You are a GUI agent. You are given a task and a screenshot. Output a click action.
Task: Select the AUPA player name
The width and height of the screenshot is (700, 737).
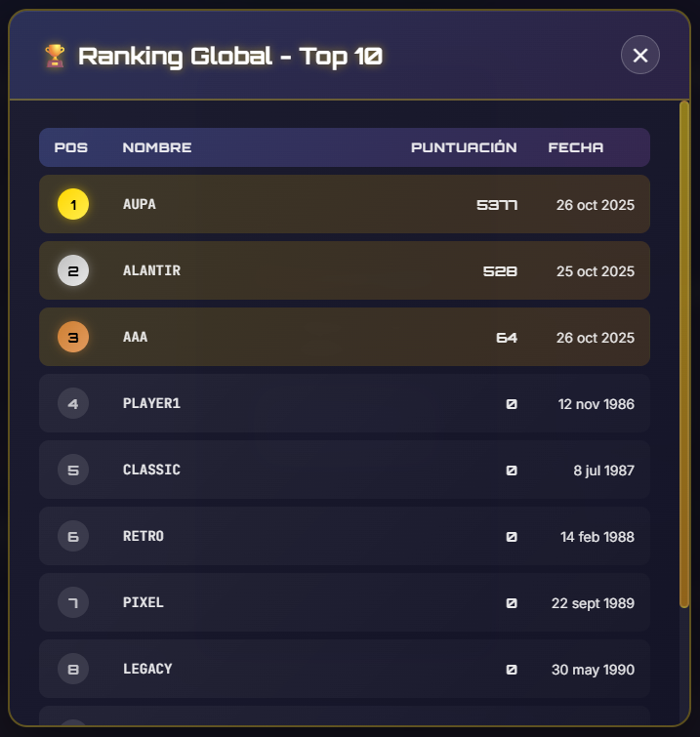click(x=140, y=205)
